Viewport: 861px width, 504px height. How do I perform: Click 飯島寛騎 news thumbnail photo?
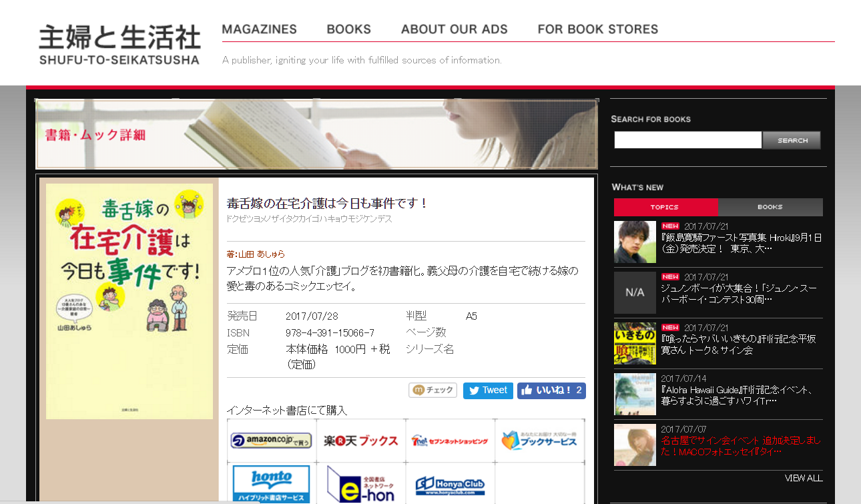pos(635,242)
